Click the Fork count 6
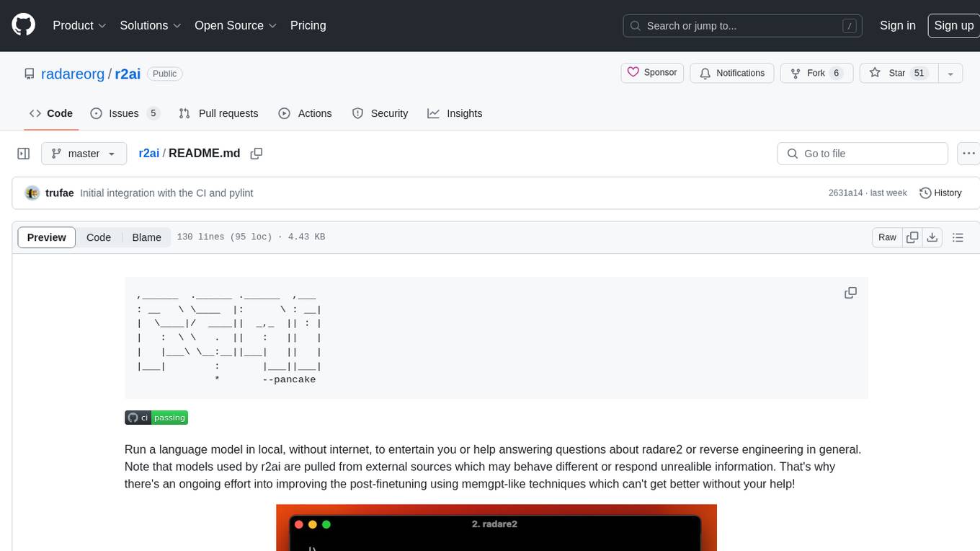The image size is (980, 551). (836, 73)
